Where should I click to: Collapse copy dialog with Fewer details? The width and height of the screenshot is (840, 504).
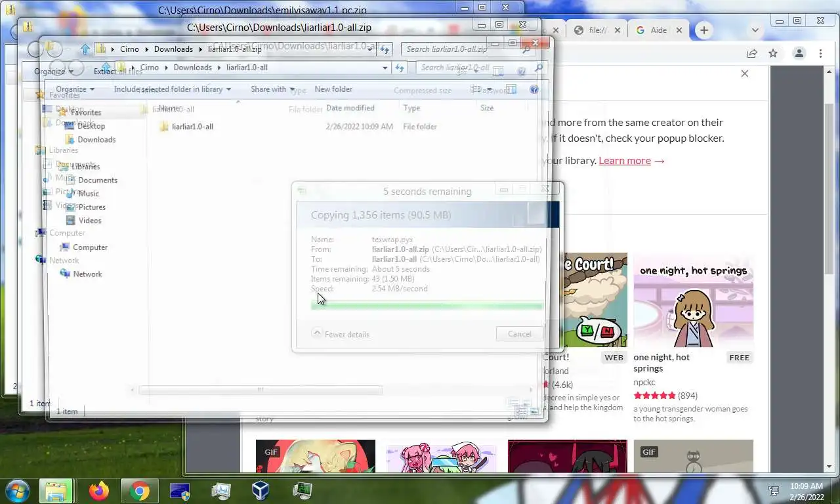(x=341, y=334)
